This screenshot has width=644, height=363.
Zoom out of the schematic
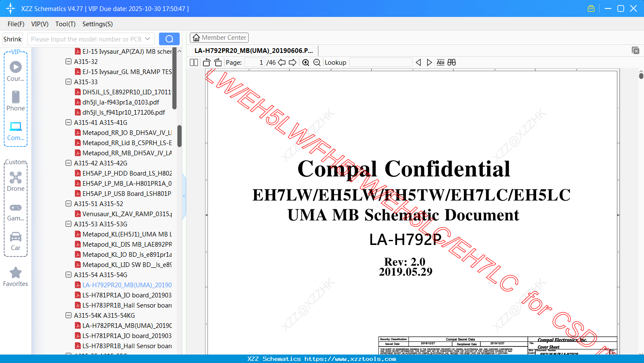(317, 63)
